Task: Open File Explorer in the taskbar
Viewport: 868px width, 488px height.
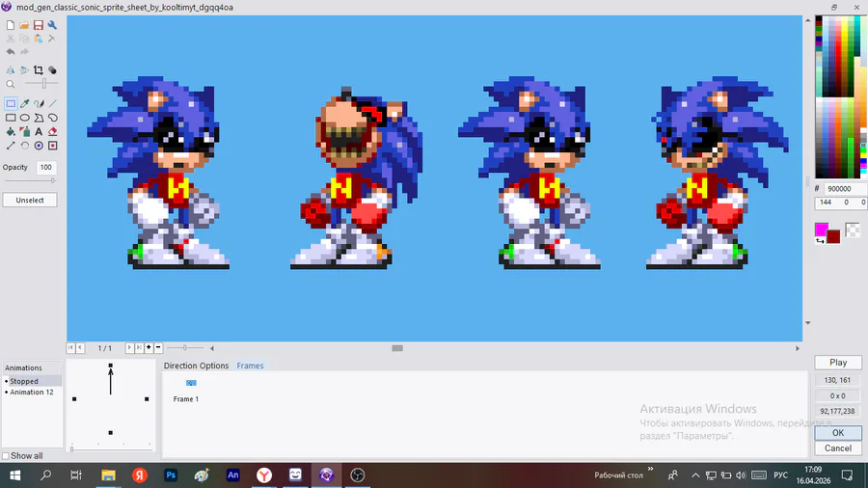Action: 108,475
